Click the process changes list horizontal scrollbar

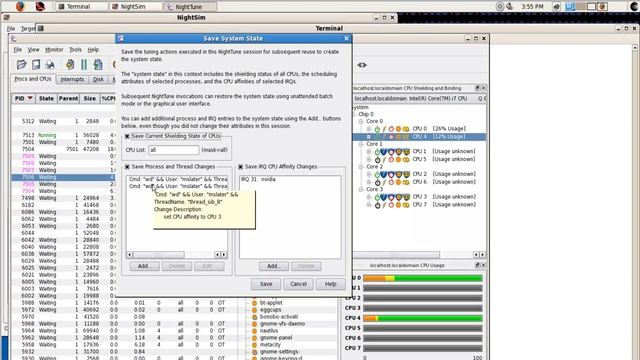pos(176,255)
